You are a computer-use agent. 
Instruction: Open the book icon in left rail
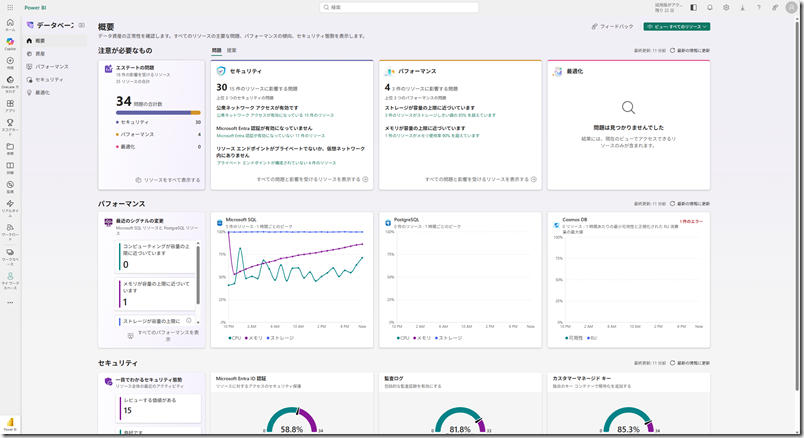10,168
